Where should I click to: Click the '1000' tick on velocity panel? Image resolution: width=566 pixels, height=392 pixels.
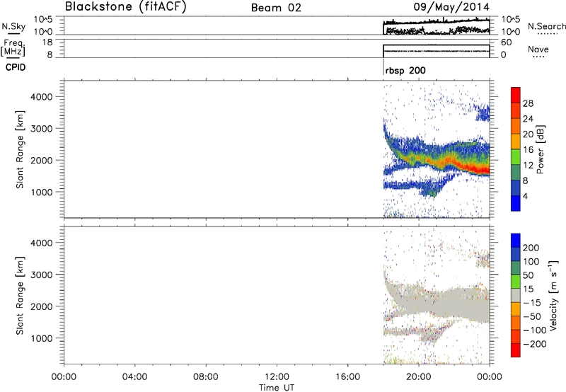tap(41, 338)
